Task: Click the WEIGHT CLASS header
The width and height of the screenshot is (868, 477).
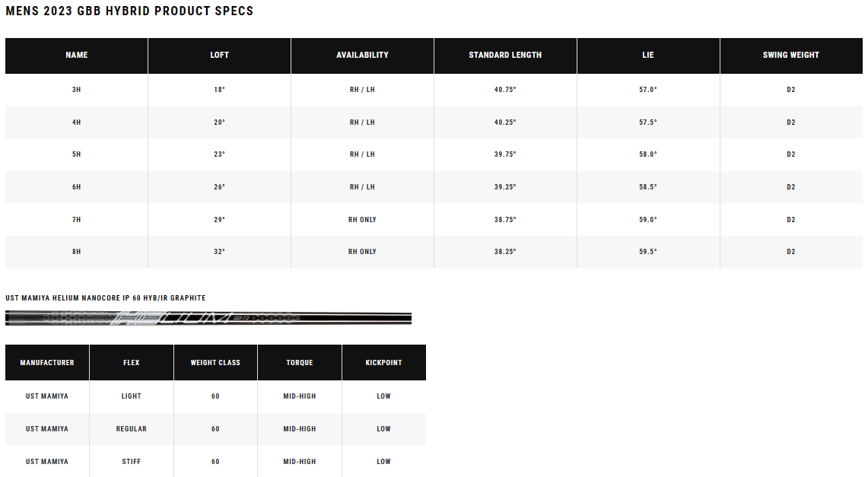Action: tap(215, 363)
